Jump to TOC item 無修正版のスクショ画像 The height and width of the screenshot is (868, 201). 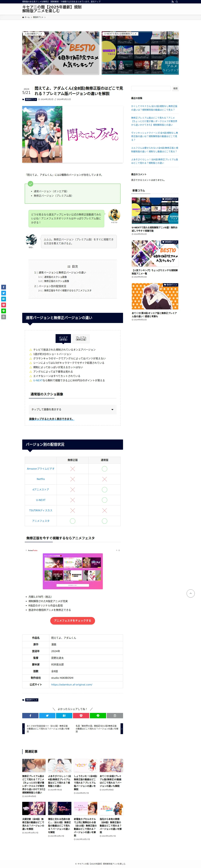pyautogui.click(x=57, y=281)
